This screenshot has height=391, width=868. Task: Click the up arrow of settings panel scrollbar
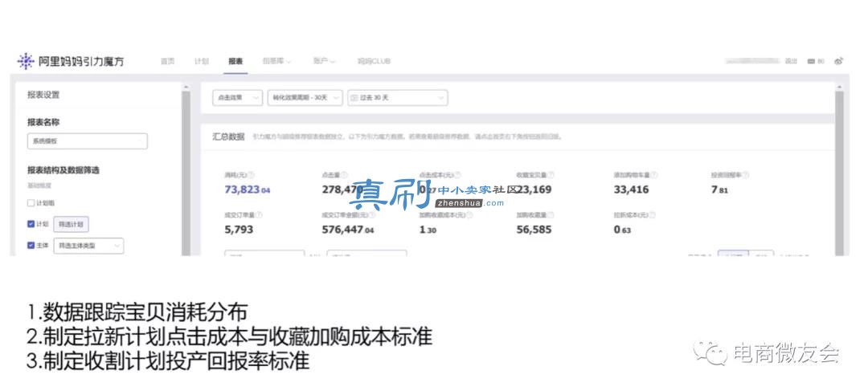pyautogui.click(x=186, y=88)
